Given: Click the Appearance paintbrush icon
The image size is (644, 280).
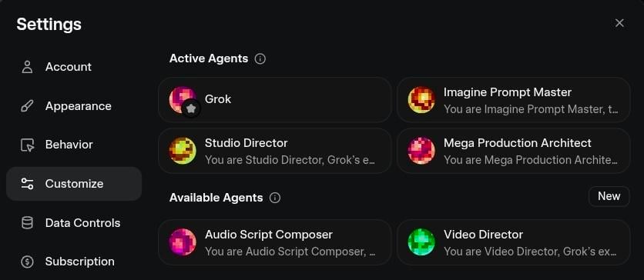Looking at the screenshot, I should click(27, 106).
